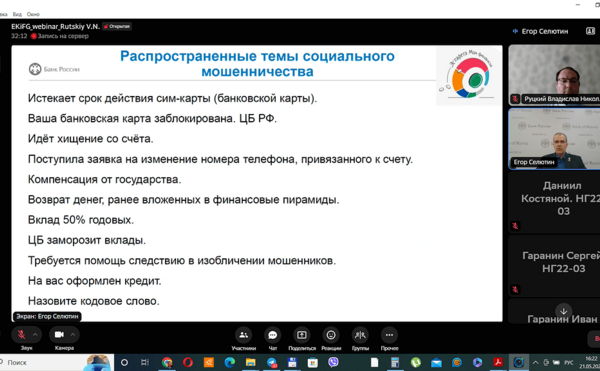
Task: Open Adobe Acrobat from the taskbar
Action: pyautogui.click(x=498, y=362)
